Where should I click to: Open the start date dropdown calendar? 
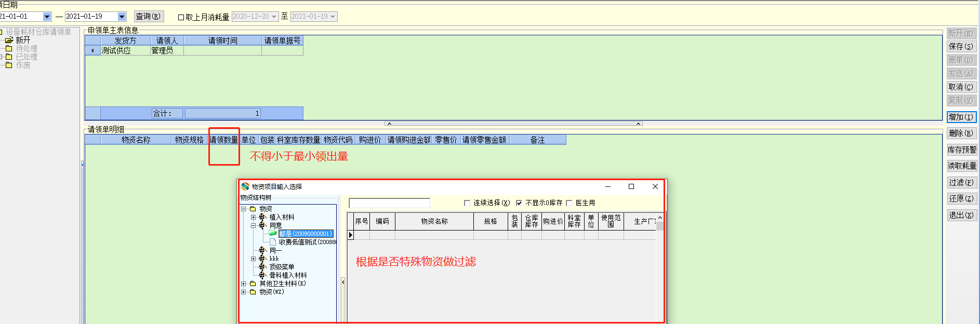pyautogui.click(x=47, y=17)
